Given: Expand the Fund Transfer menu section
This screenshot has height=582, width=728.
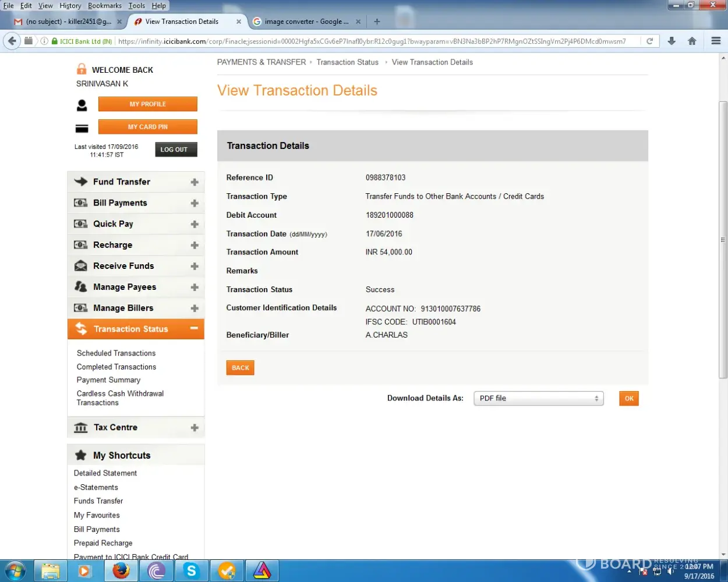Looking at the screenshot, I should [x=195, y=182].
